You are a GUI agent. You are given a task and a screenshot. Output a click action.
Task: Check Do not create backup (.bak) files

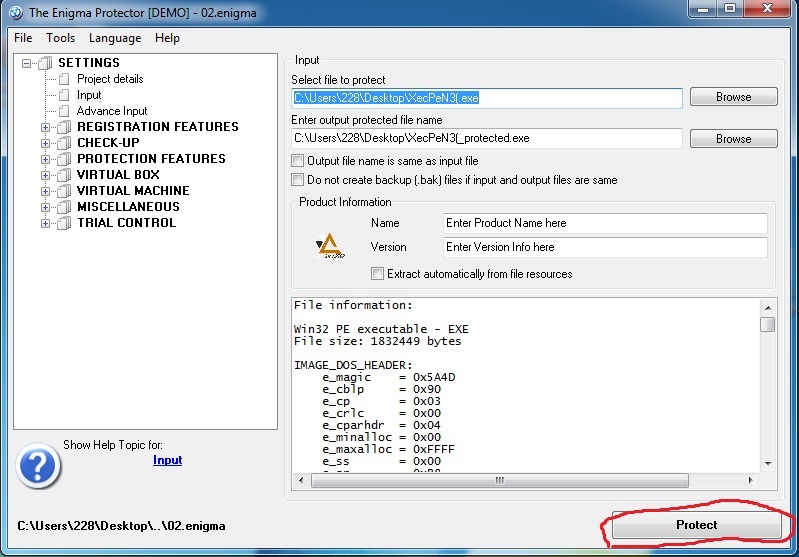[297, 180]
